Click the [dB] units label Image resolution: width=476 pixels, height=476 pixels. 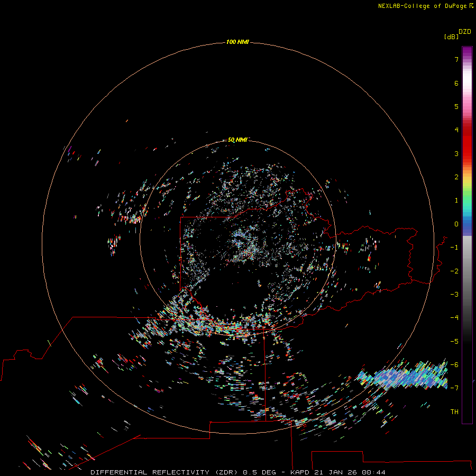(451, 36)
